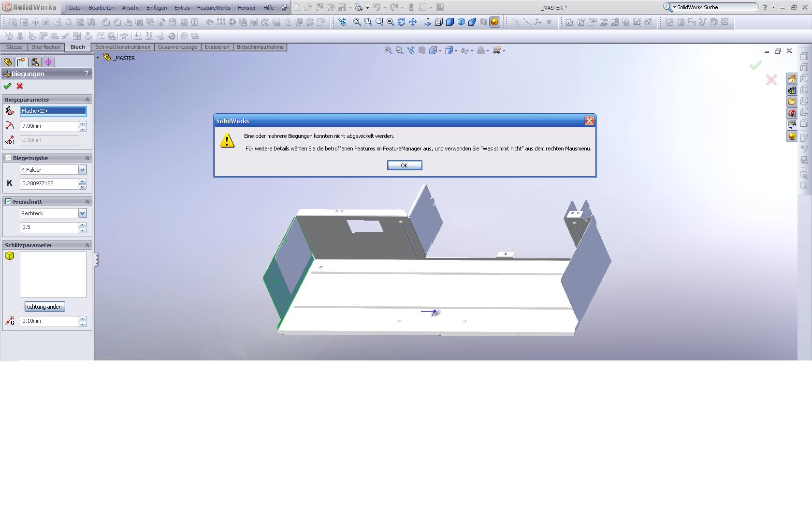The image size is (812, 508).
Task: Switch to the Oberflächen tab
Action: coord(46,47)
